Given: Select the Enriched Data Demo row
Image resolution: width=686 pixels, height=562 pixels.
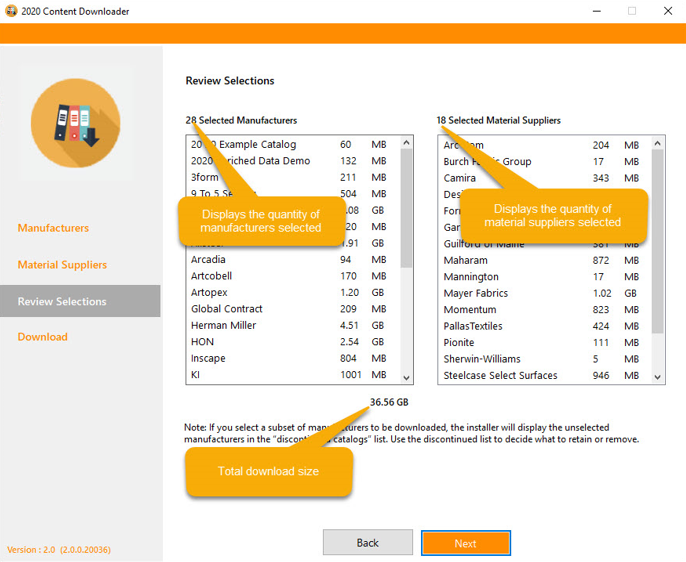Looking at the screenshot, I should tap(294, 161).
